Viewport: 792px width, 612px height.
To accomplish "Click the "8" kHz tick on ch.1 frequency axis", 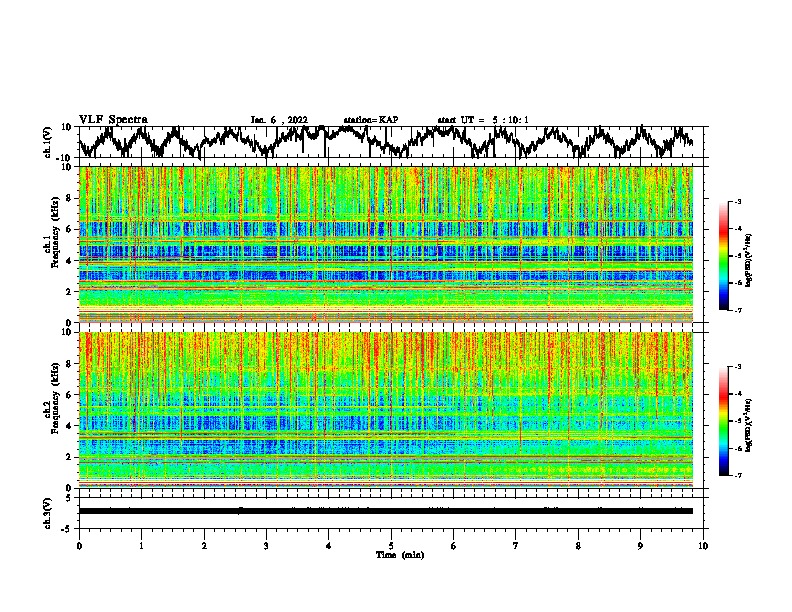I will click(x=70, y=198).
